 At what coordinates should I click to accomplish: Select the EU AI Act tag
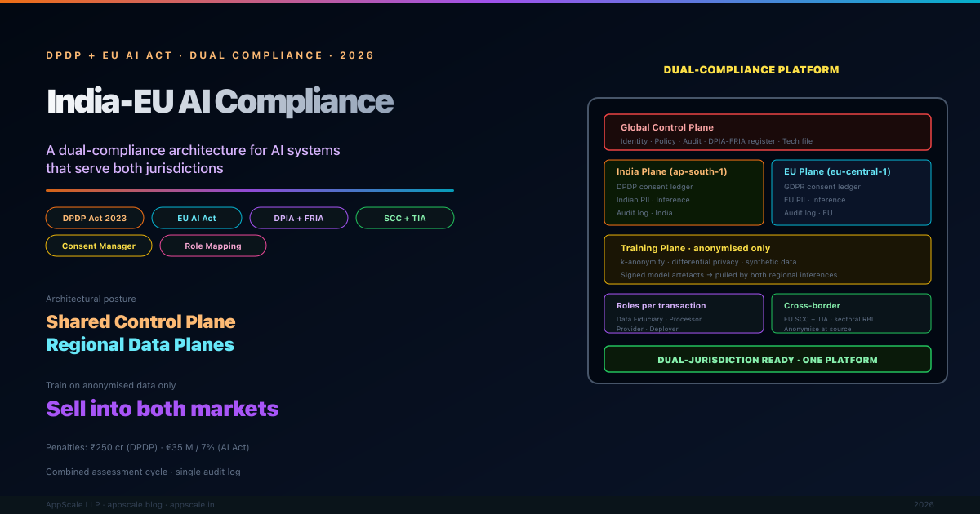[197, 218]
